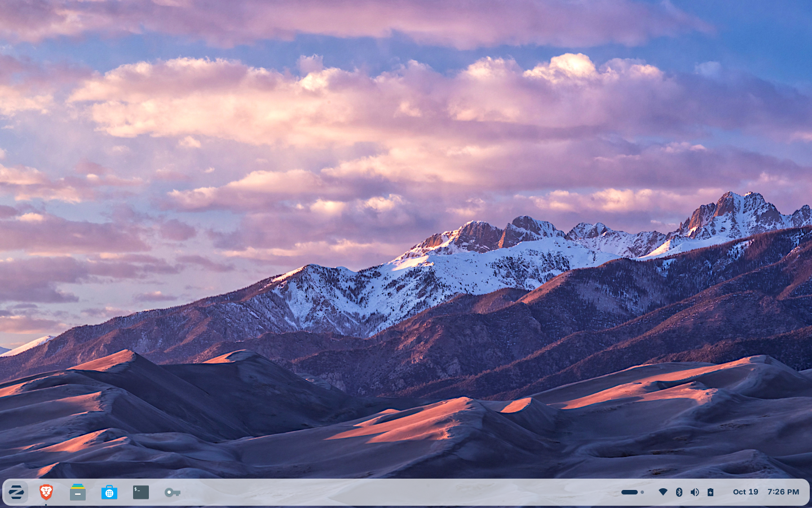Open the Files file manager
Image resolution: width=812 pixels, height=508 pixels.
[77, 492]
